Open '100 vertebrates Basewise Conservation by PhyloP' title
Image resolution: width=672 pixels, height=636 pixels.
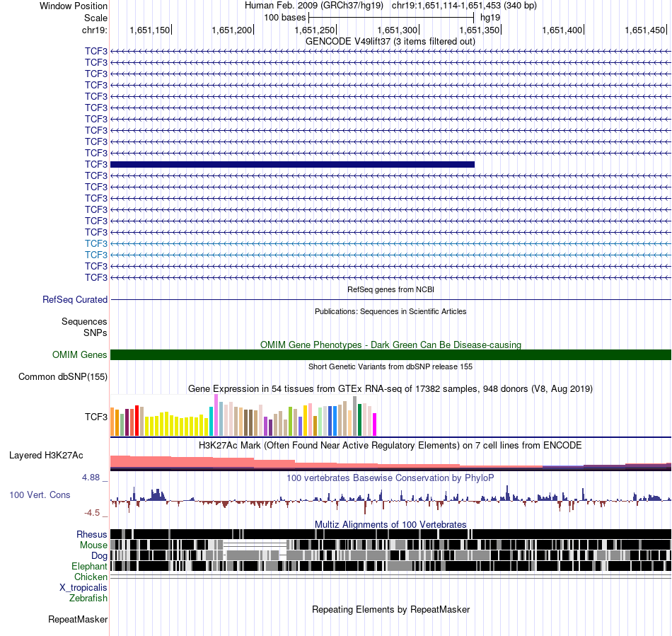[390, 478]
